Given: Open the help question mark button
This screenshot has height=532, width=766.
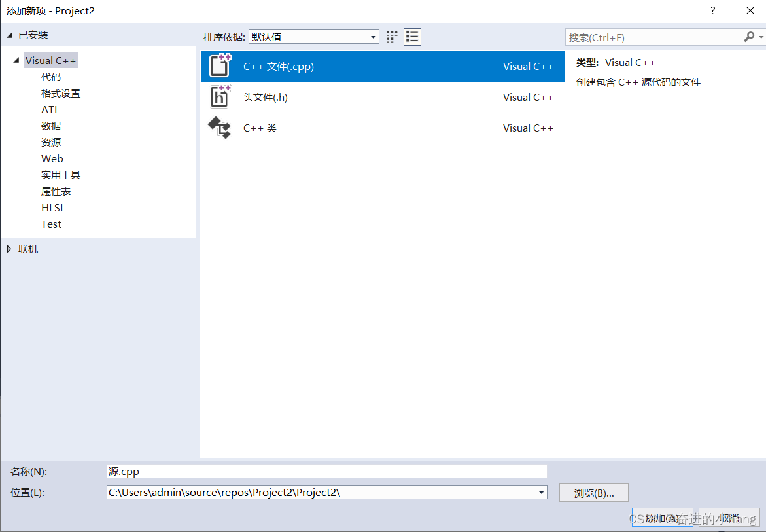Looking at the screenshot, I should pos(713,10).
